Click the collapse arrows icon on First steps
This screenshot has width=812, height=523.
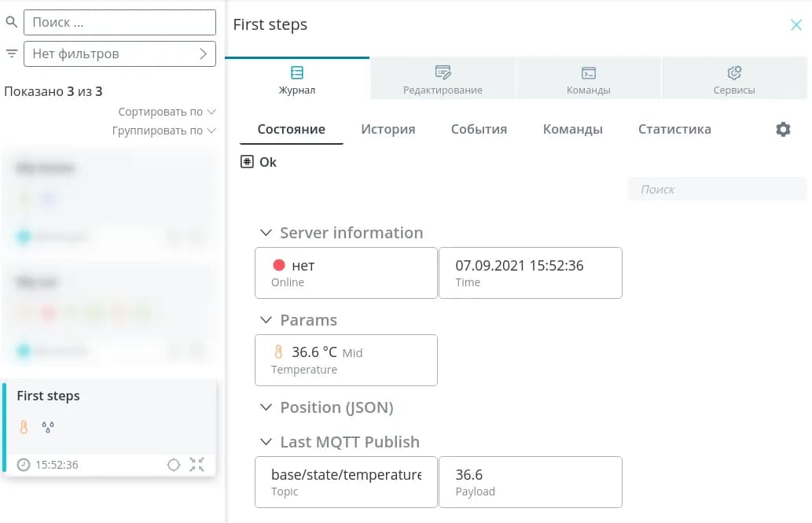click(x=197, y=465)
